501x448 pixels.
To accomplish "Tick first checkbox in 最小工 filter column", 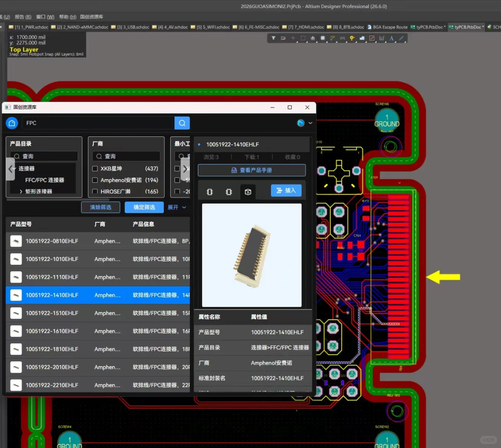I will click(x=177, y=169).
